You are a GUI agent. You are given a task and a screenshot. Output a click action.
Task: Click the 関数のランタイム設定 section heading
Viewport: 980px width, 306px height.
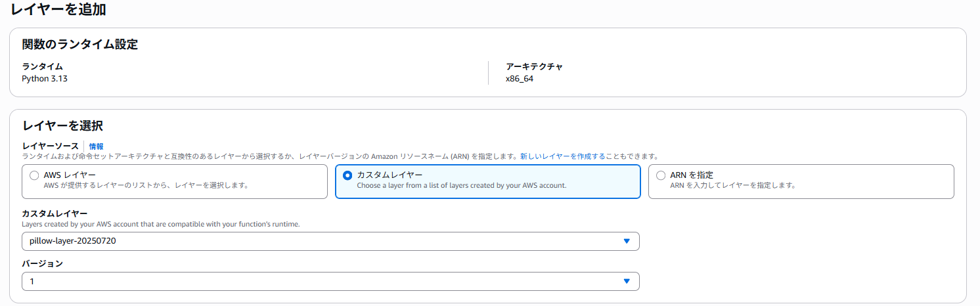coord(79,45)
